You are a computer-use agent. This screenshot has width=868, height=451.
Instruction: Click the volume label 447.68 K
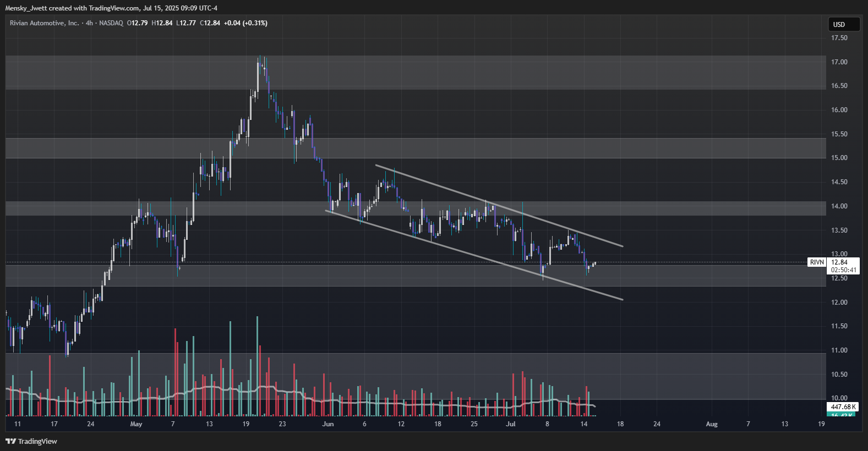[843, 407]
